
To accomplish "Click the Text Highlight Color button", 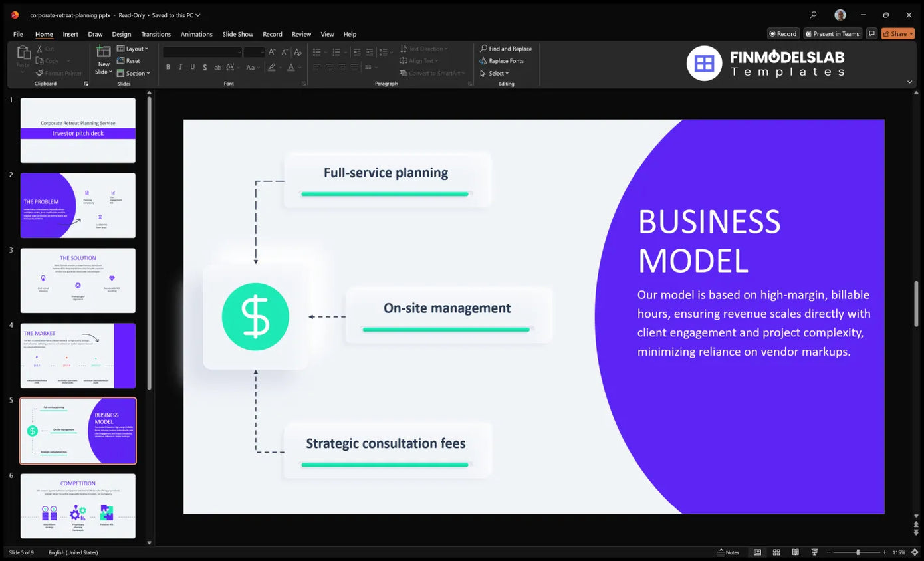I will [271, 67].
